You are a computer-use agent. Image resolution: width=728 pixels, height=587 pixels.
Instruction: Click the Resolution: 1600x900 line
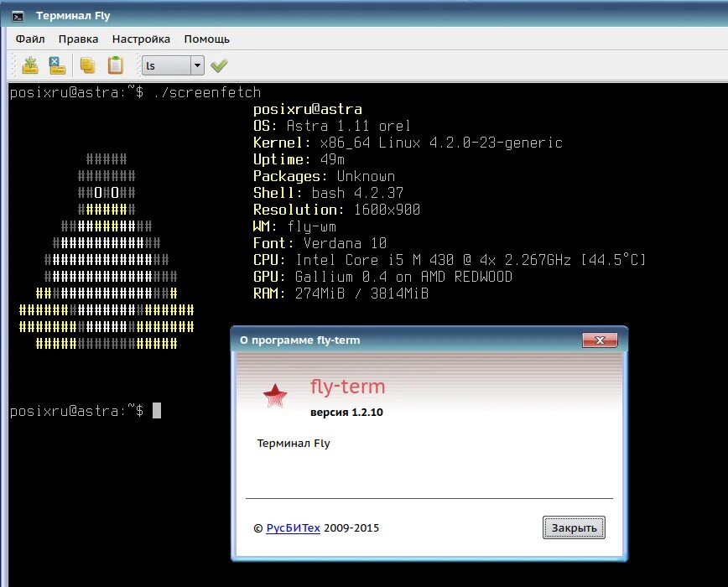click(x=336, y=210)
